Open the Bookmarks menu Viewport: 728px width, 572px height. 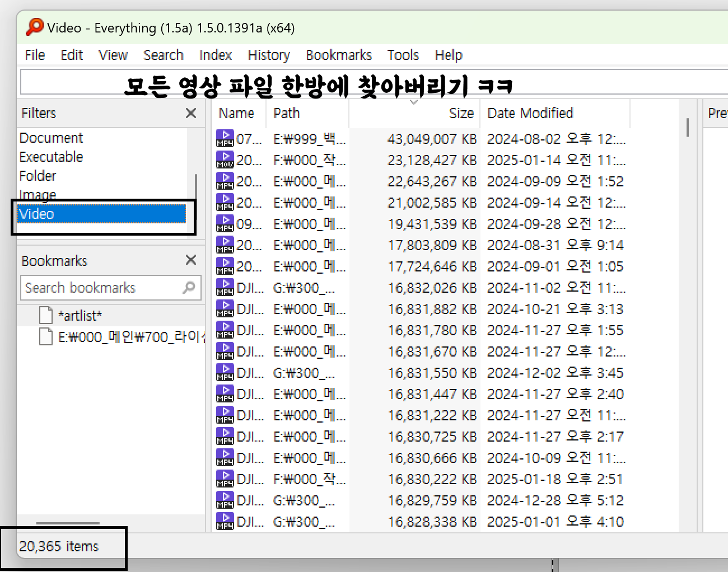click(339, 55)
